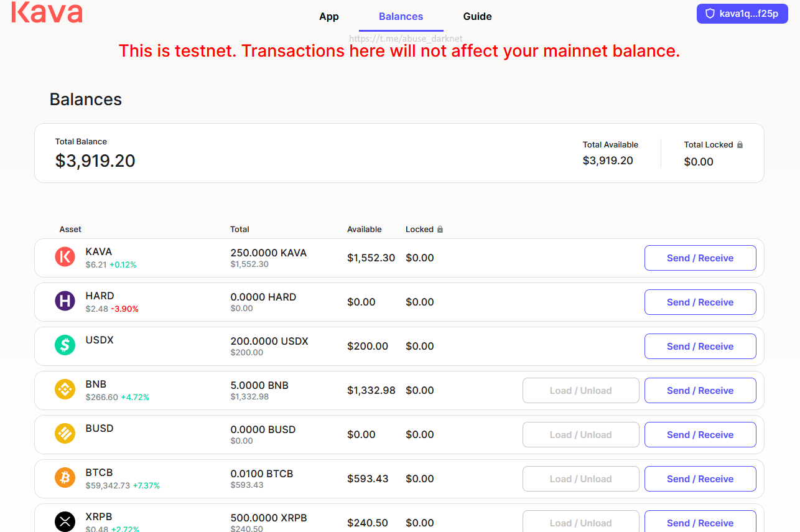Screen dimensions: 800x532
Task: Click the BNB available $1,332.98
Action: 371,391
